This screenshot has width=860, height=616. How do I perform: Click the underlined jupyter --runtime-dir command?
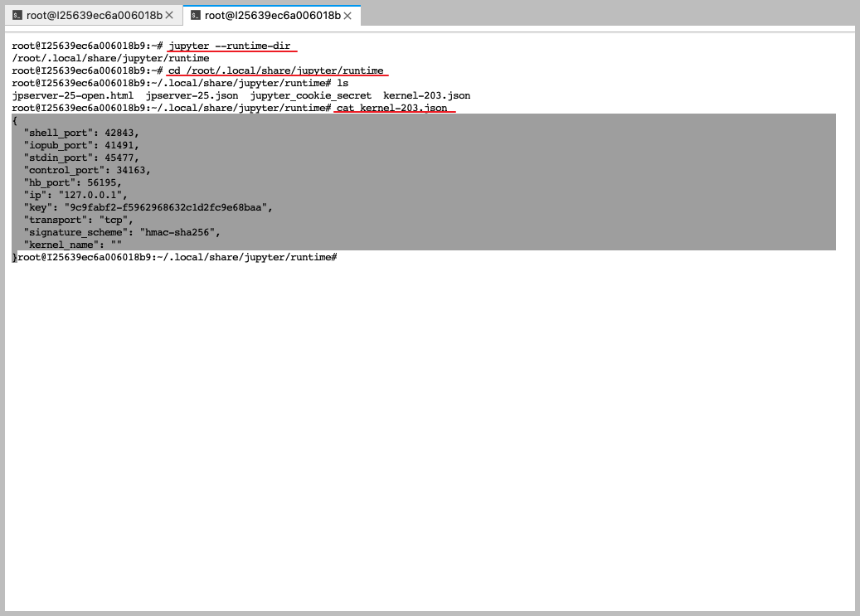230,46
